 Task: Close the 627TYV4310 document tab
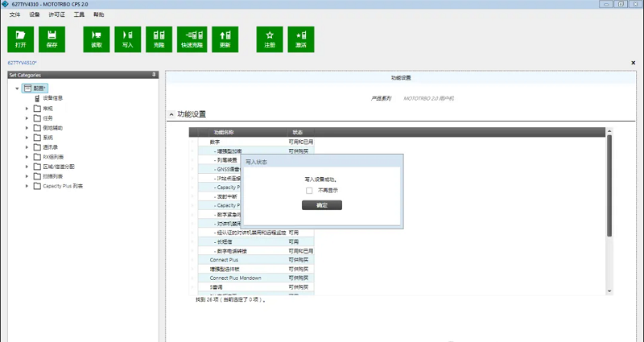(x=633, y=62)
